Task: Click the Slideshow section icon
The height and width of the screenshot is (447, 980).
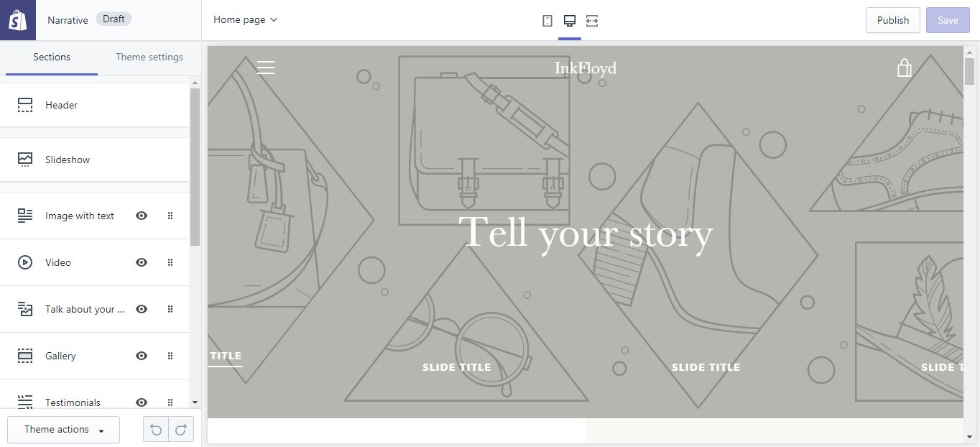Action: tap(25, 160)
